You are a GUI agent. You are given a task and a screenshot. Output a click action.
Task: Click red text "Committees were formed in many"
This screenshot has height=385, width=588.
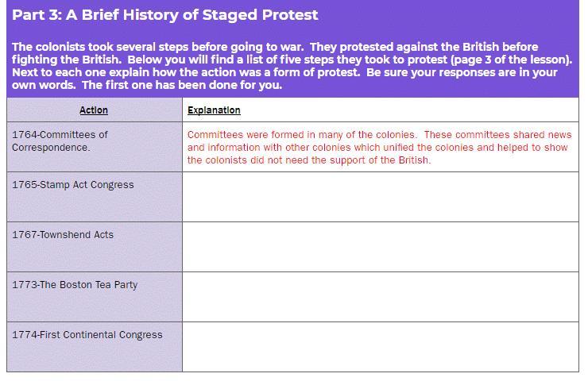[x=264, y=135]
